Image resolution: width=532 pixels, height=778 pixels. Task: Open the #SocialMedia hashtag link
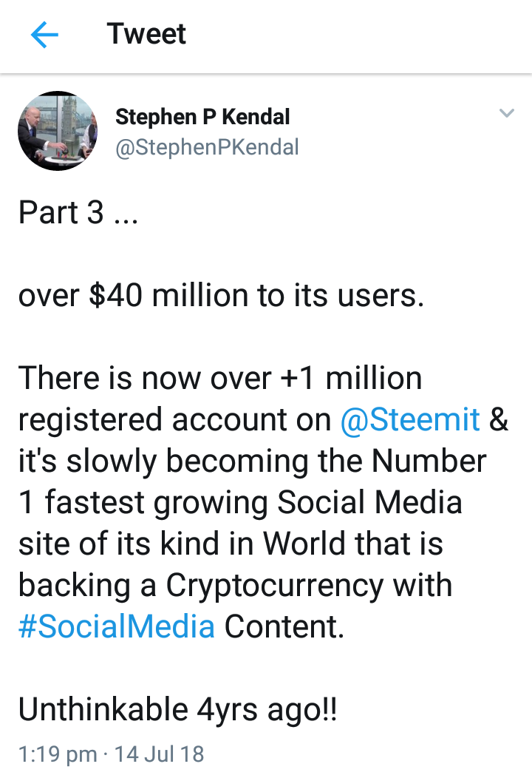[x=117, y=626]
